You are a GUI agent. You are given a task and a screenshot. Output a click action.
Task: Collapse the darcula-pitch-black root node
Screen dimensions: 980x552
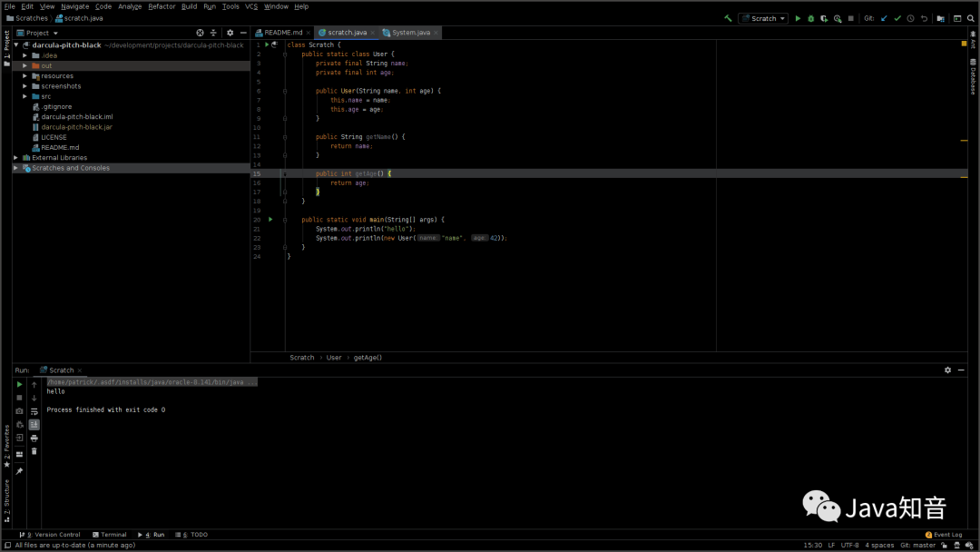pyautogui.click(x=16, y=45)
